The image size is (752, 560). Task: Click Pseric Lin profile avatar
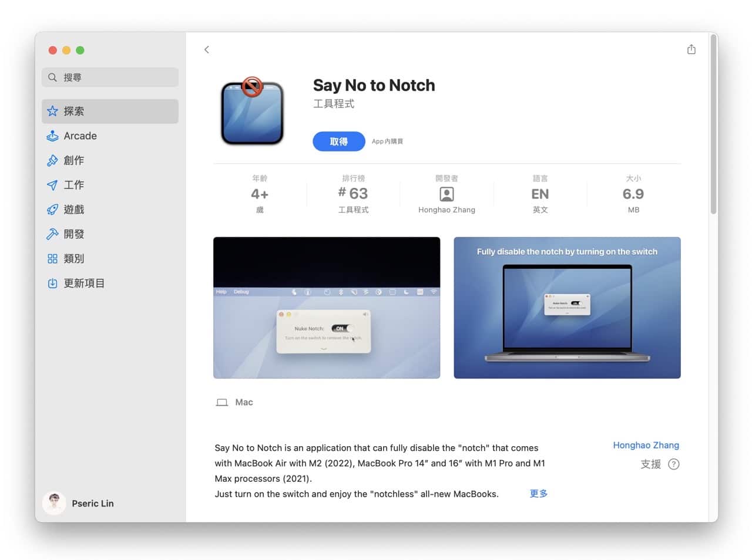(54, 503)
